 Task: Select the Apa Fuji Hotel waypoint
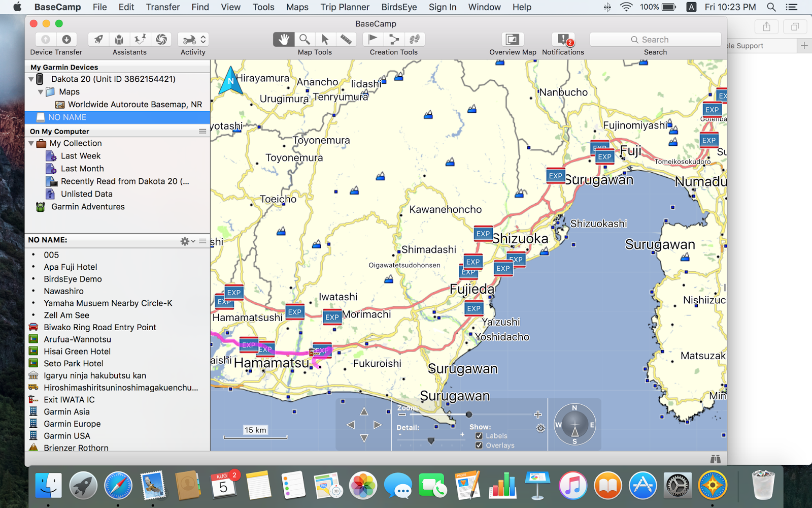click(x=71, y=267)
